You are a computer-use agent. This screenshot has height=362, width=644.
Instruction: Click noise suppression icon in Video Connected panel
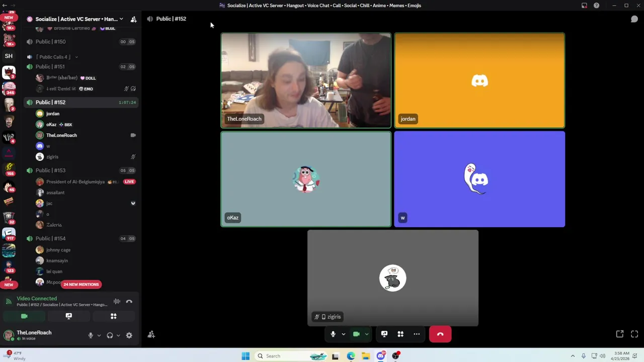[x=117, y=301]
